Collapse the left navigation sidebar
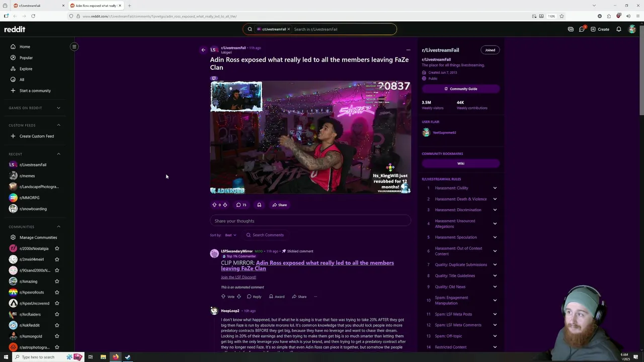The height and width of the screenshot is (362, 644). 74,47
